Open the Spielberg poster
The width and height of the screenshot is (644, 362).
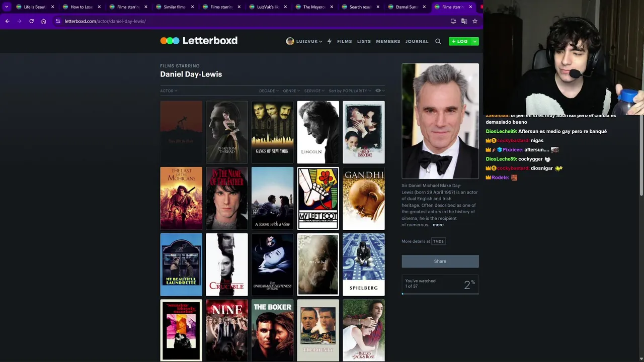point(364,264)
